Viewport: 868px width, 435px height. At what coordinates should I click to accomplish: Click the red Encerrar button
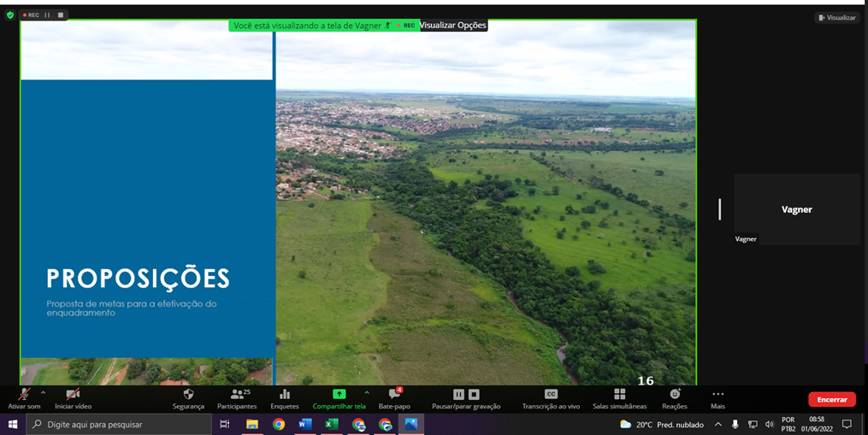[x=832, y=399]
